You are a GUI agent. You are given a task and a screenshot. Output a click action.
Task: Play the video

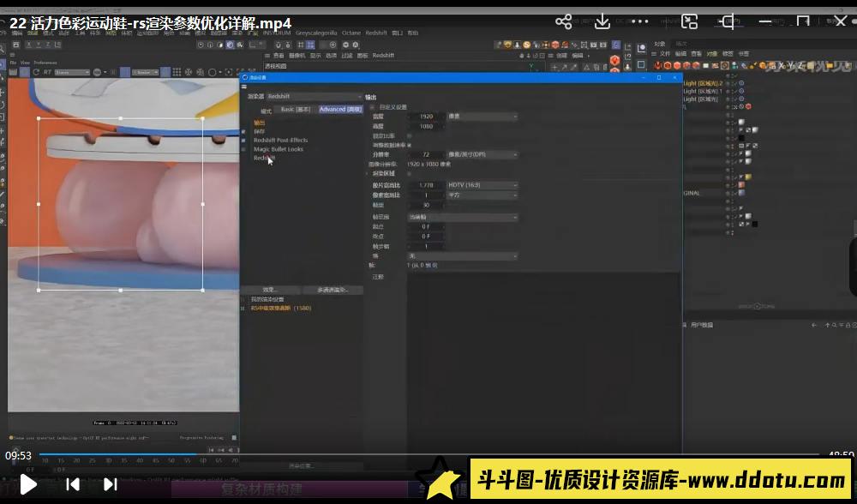tap(28, 483)
